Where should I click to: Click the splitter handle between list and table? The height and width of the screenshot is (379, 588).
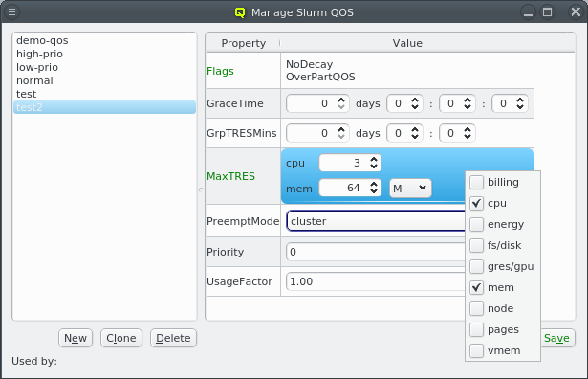click(201, 189)
